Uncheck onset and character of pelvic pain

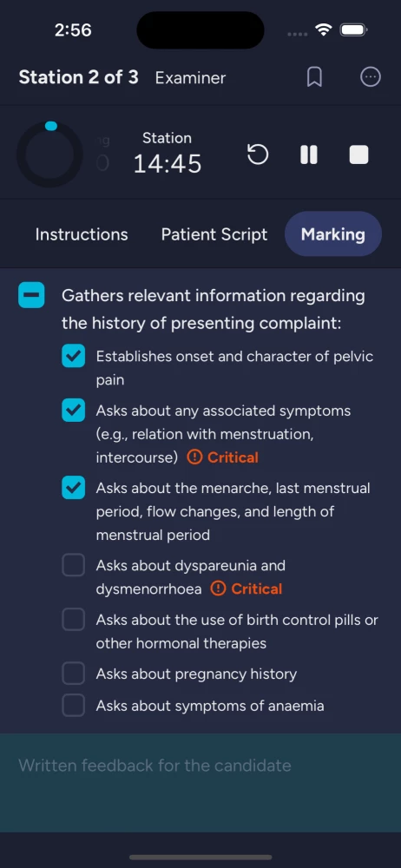pyautogui.click(x=73, y=356)
